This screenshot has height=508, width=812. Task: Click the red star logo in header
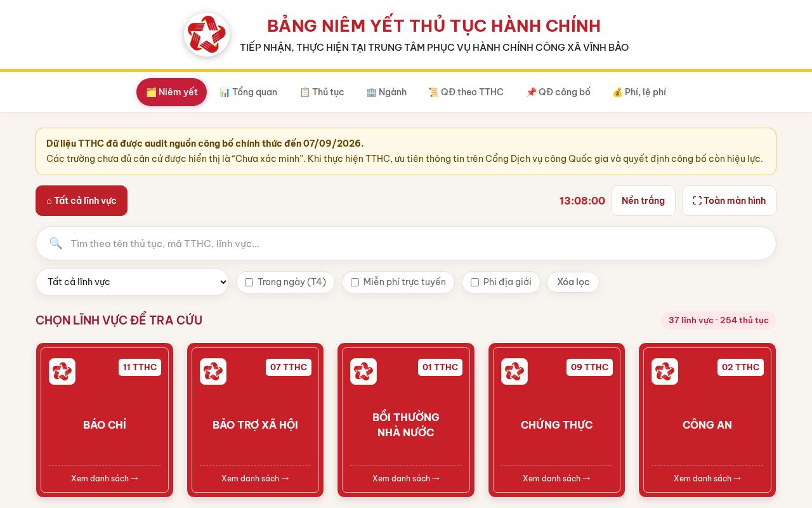click(207, 34)
